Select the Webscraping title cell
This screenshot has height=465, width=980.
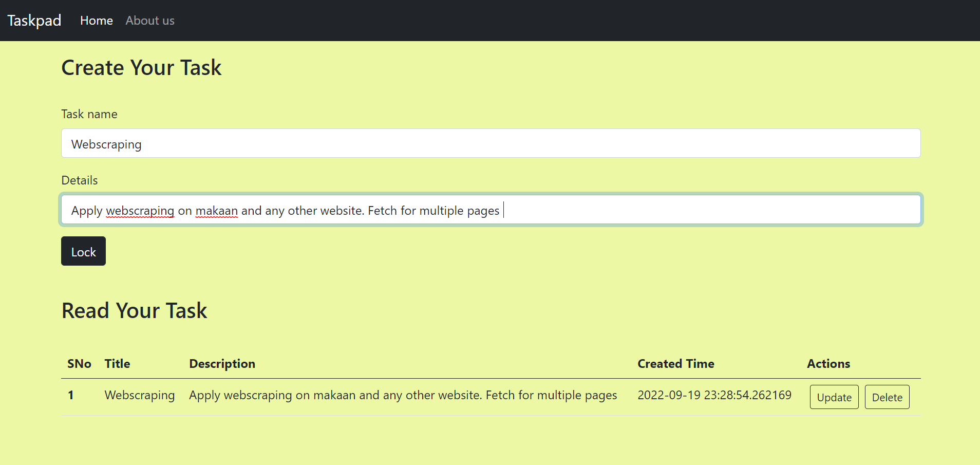tap(140, 395)
